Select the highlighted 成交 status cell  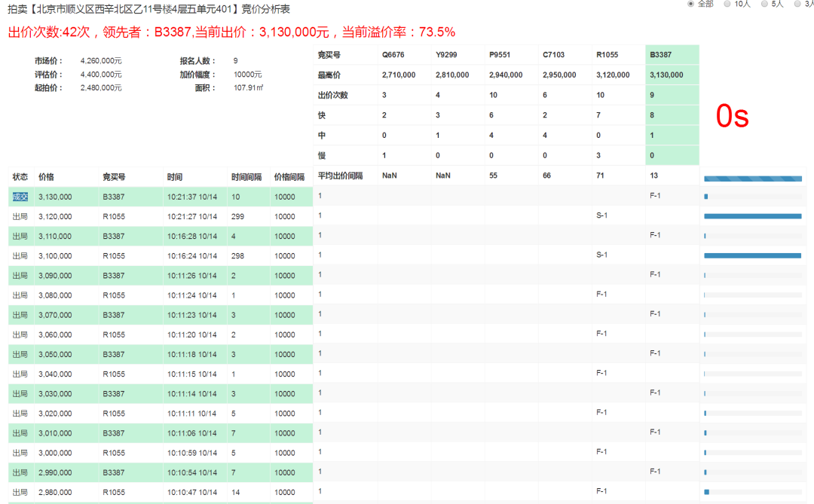click(20, 197)
